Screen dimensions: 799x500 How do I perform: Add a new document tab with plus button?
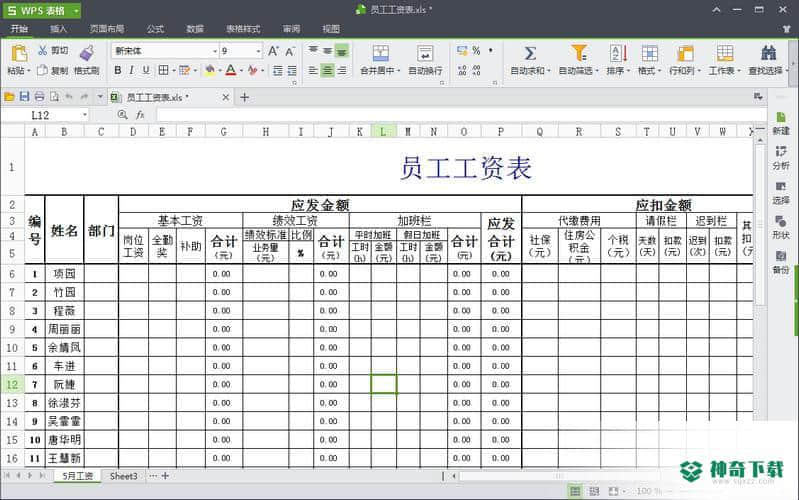[245, 97]
